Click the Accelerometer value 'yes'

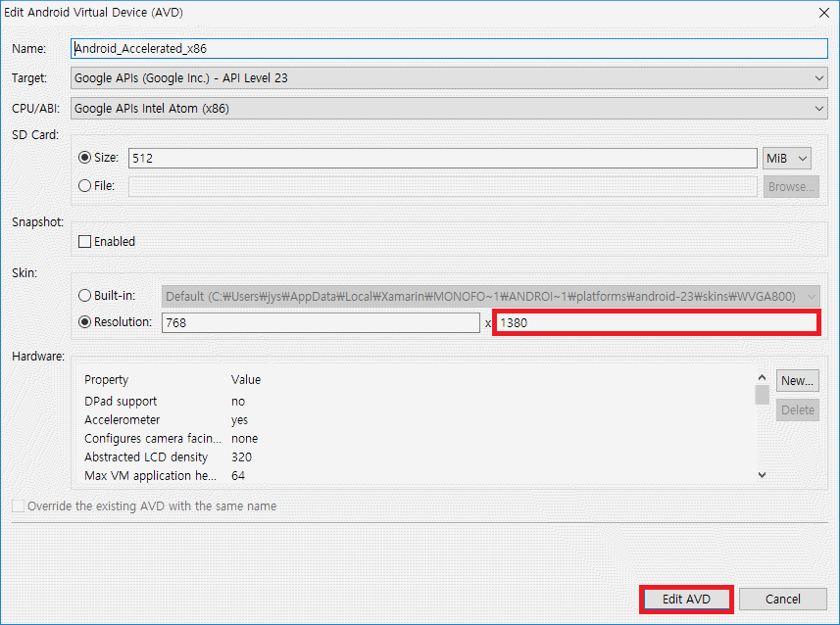tap(239, 420)
